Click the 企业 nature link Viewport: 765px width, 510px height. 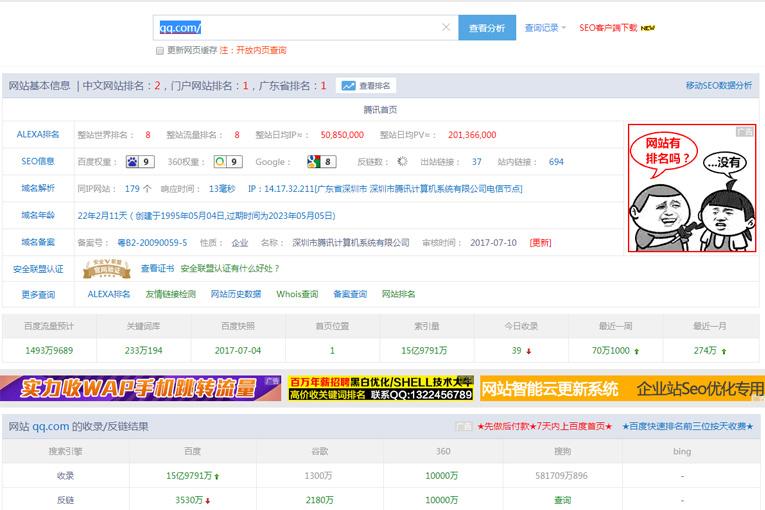click(x=240, y=243)
